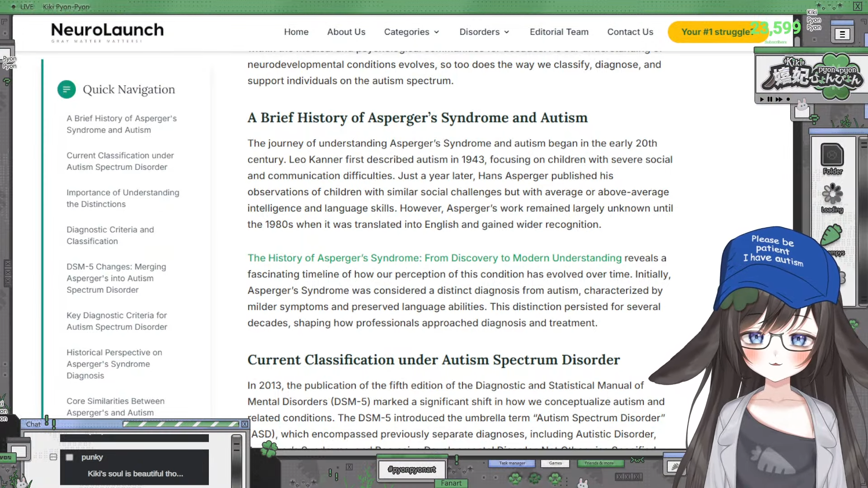The width and height of the screenshot is (868, 488).
Task: Jump to Historical Perspective on Asperger's Diagnosis
Action: 114,364
